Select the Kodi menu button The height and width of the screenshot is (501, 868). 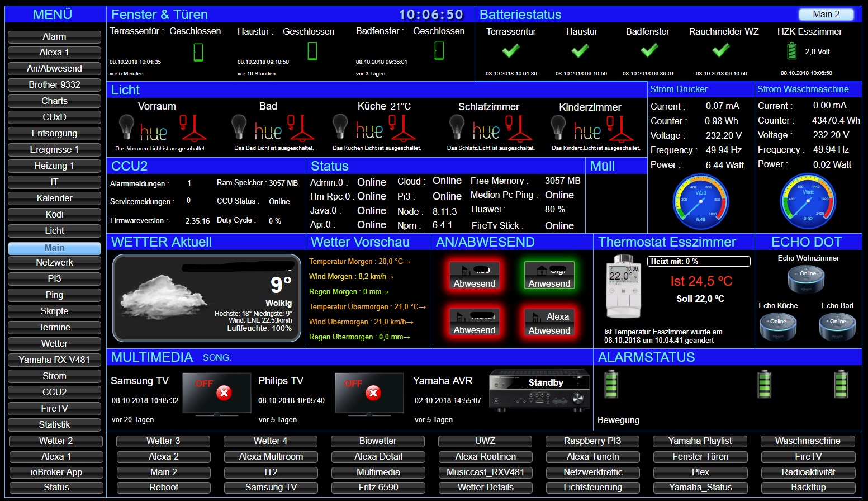click(x=54, y=215)
